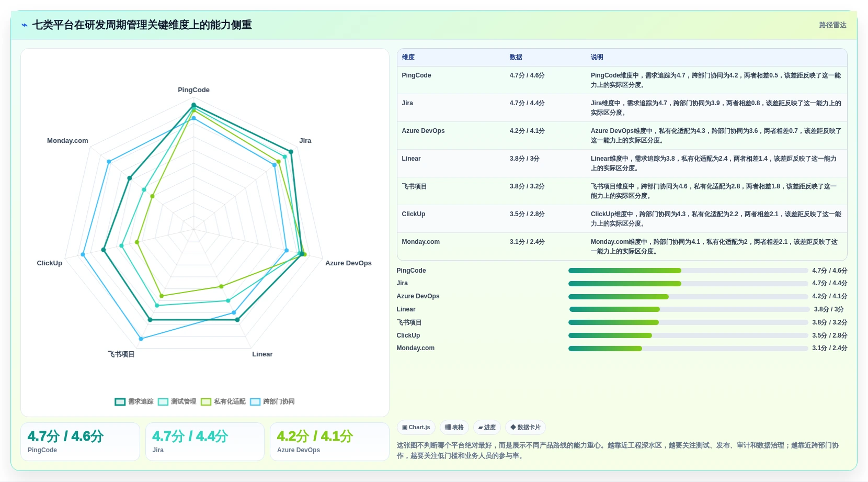The height and width of the screenshot is (482, 868).
Task: Select the Linear table row name
Action: pyautogui.click(x=411, y=159)
